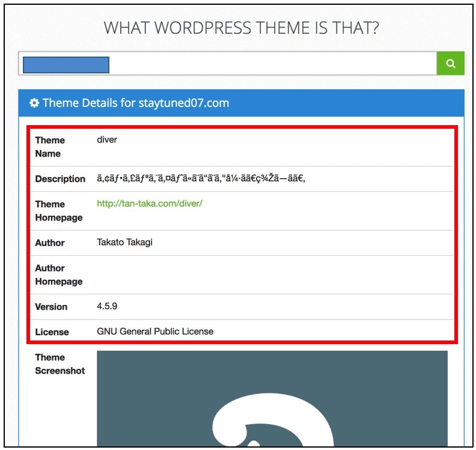
Task: Click the "WHAT WORDPRESS THEME IS THAT?" heading
Action: [x=242, y=28]
